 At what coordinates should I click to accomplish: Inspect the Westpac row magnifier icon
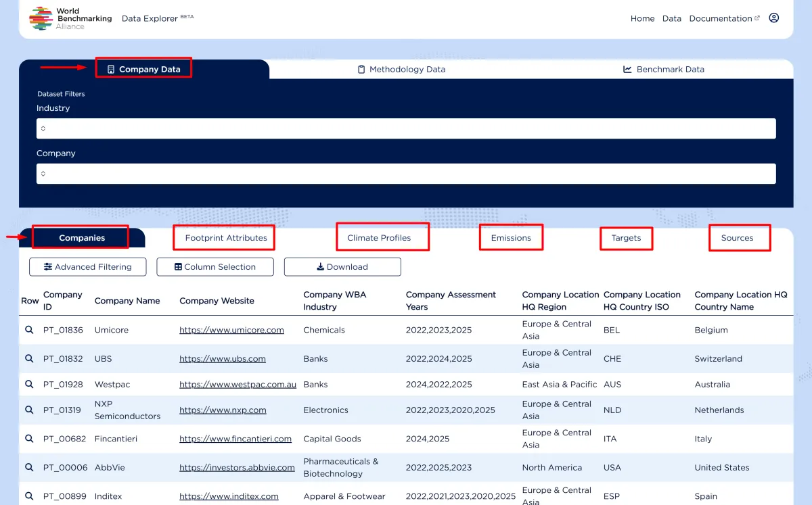click(29, 384)
